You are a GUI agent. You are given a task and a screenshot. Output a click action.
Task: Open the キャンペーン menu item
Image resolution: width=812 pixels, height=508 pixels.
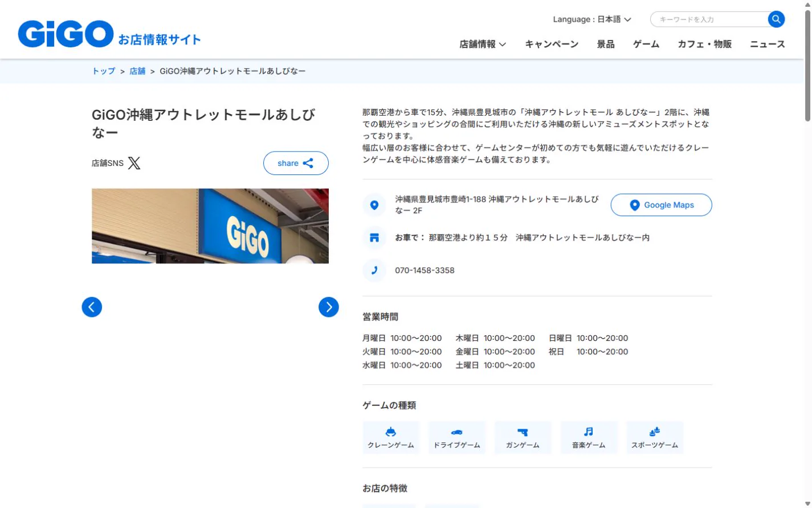552,44
